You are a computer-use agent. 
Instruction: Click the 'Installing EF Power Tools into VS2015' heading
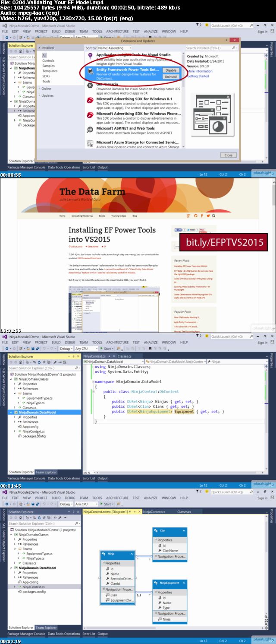(112, 234)
